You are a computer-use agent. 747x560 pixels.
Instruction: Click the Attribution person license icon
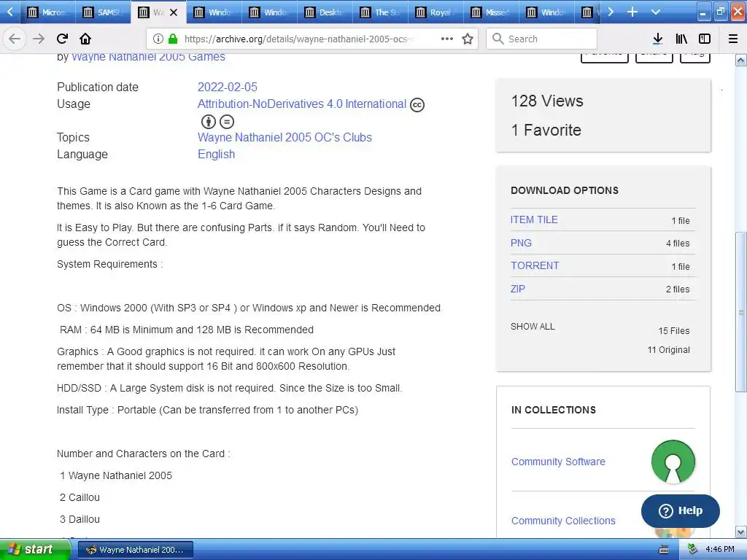[208, 122]
